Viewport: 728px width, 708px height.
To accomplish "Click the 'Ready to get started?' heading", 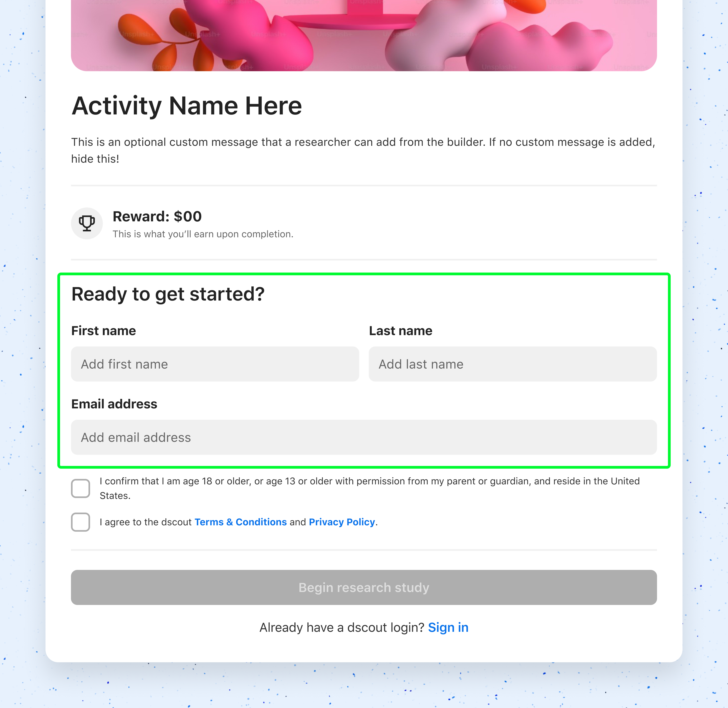I will click(168, 294).
